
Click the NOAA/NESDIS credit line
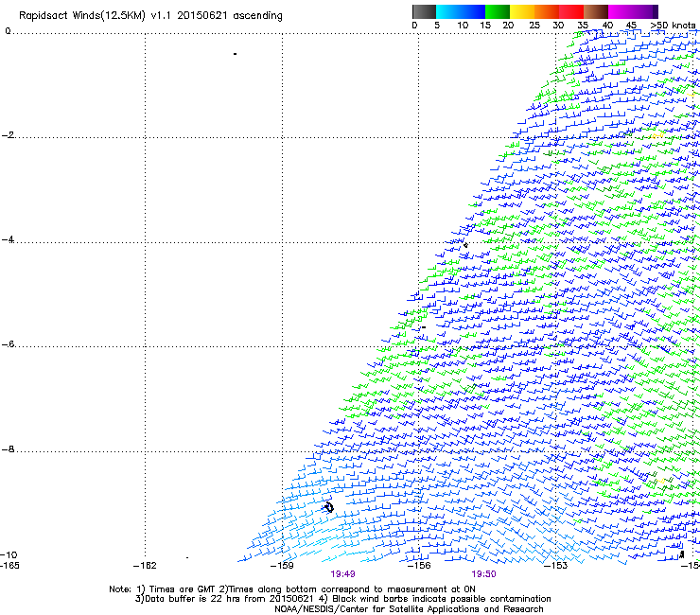(x=409, y=608)
